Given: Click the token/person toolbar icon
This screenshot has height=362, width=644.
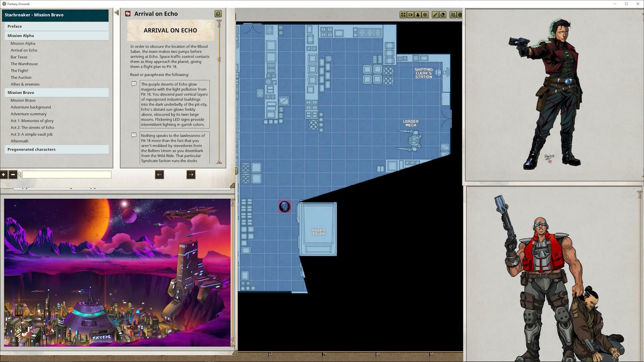Looking at the screenshot, I should point(418,15).
